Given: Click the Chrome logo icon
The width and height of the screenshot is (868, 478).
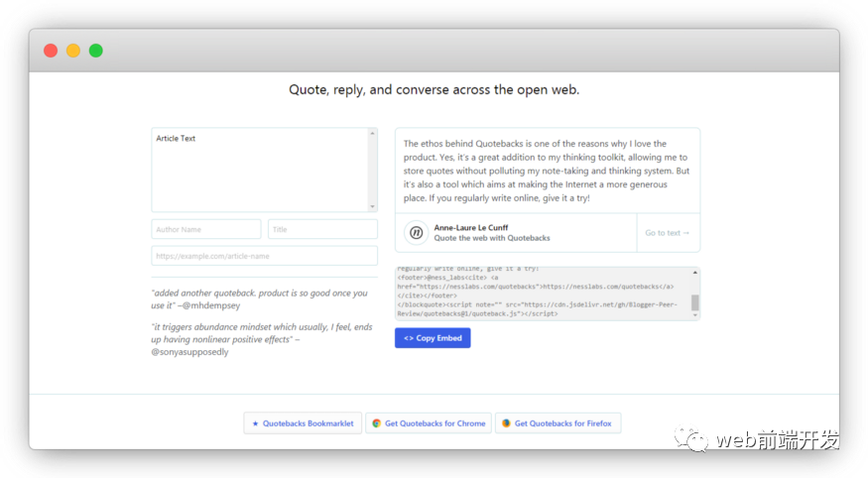Looking at the screenshot, I should coord(376,423).
